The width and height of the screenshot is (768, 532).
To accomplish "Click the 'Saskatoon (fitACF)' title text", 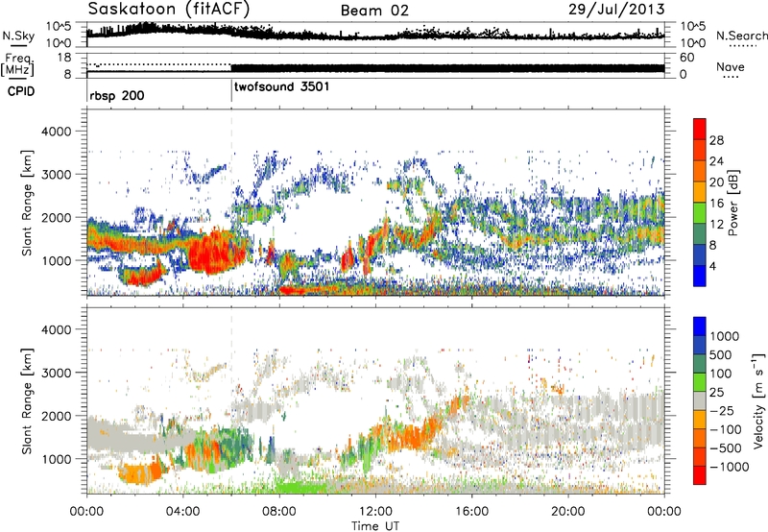I will pyautogui.click(x=169, y=10).
